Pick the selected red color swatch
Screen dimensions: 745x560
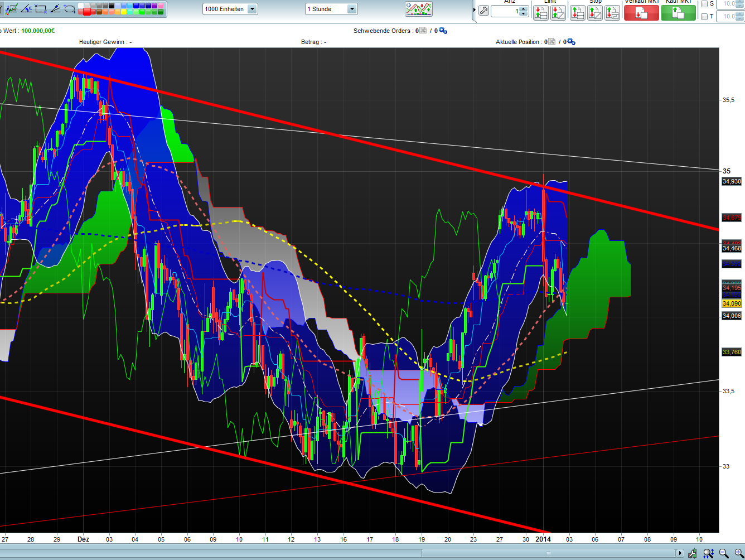click(88, 12)
